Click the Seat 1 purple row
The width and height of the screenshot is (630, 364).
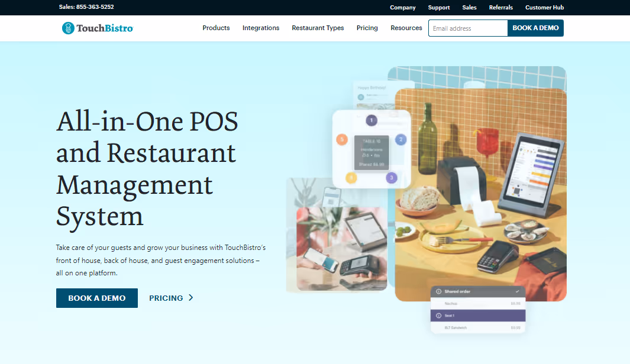coord(478,316)
